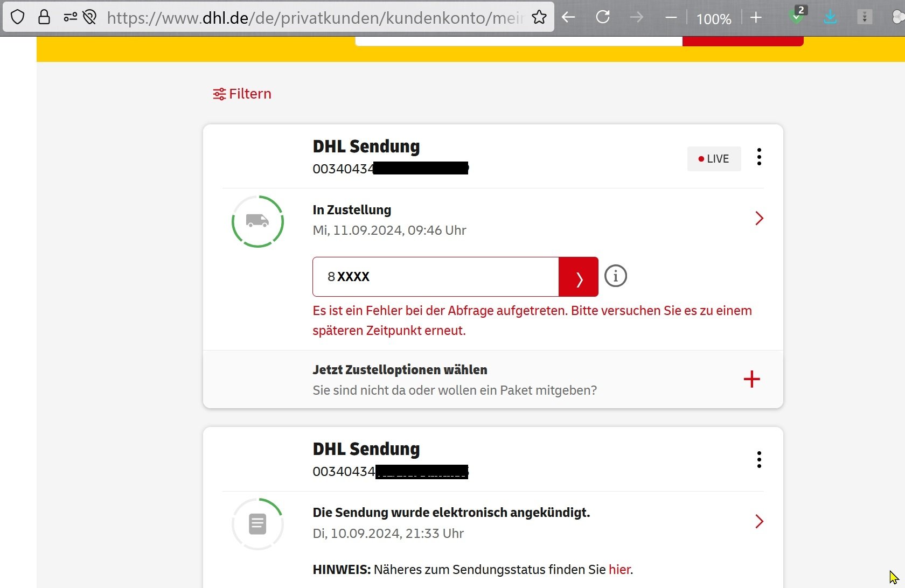Open the Filtern shipment filter
The image size is (905, 588).
point(242,94)
